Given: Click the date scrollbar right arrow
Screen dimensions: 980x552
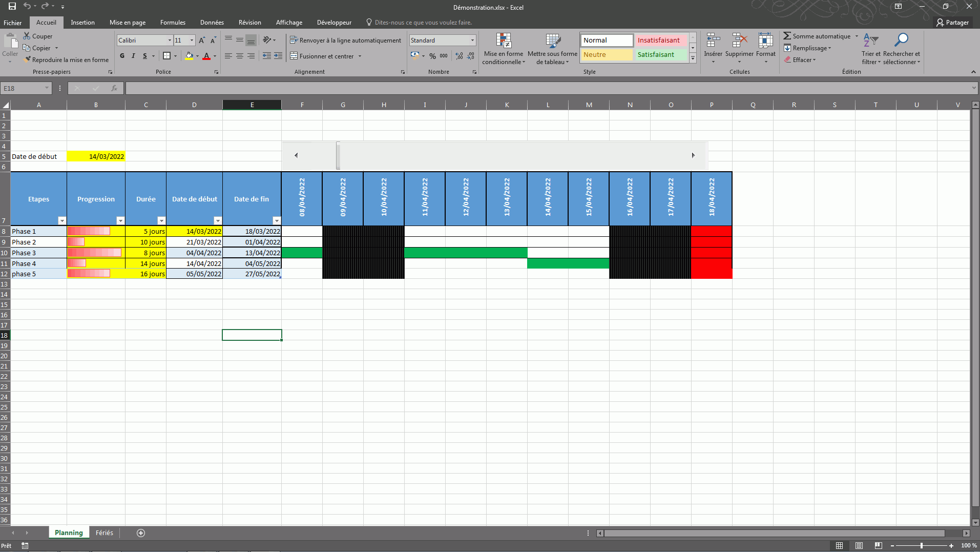Looking at the screenshot, I should (693, 155).
